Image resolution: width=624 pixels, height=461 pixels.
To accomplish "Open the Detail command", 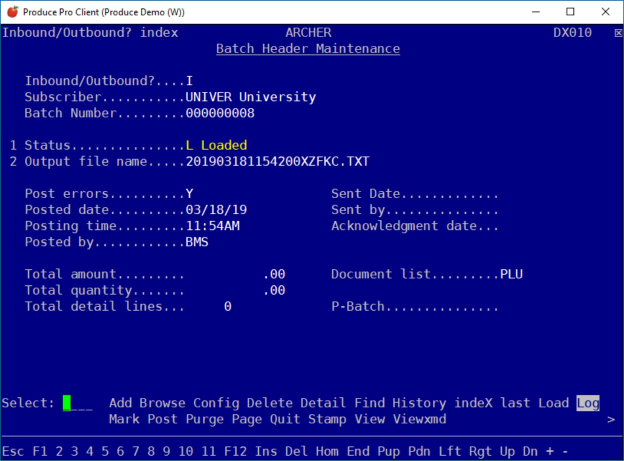I will (x=323, y=403).
